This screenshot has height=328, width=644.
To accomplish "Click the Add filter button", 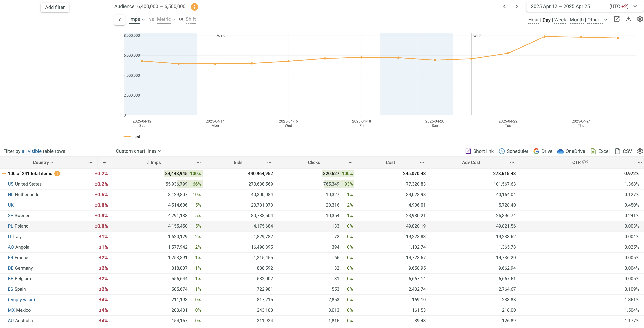I will click(55, 7).
